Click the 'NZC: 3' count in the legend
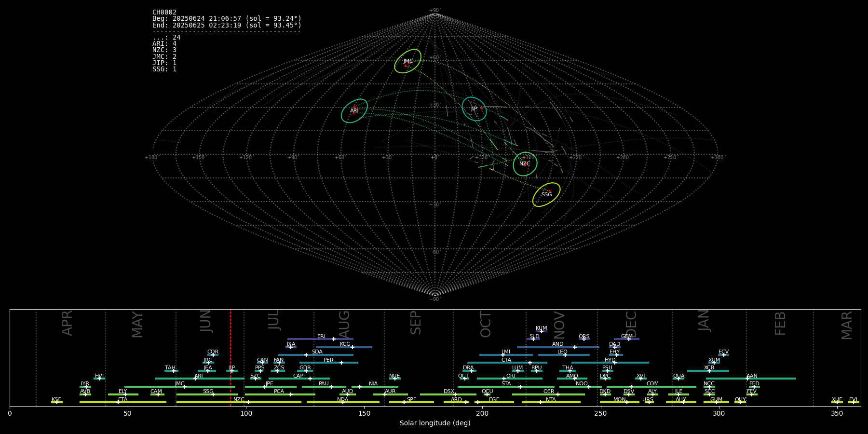 (x=164, y=50)
